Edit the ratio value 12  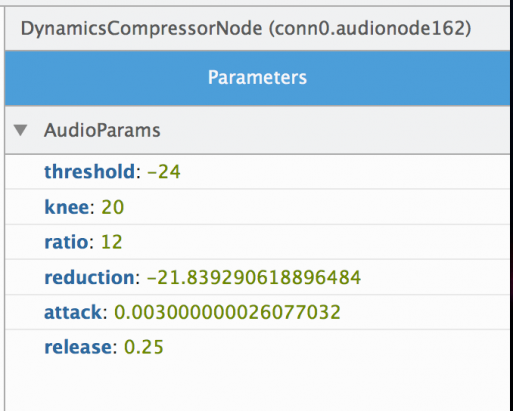point(112,242)
